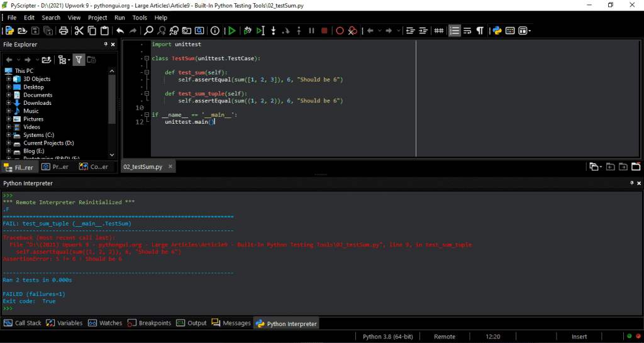Toggle breakpoint with the red circle icon
Viewport: 644px width, 343px height.
tap(340, 31)
